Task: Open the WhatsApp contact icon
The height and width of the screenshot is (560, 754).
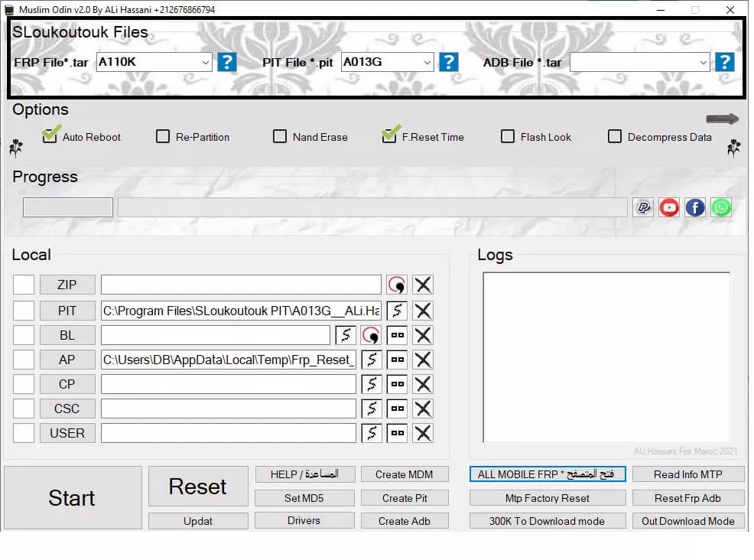Action: point(721,207)
